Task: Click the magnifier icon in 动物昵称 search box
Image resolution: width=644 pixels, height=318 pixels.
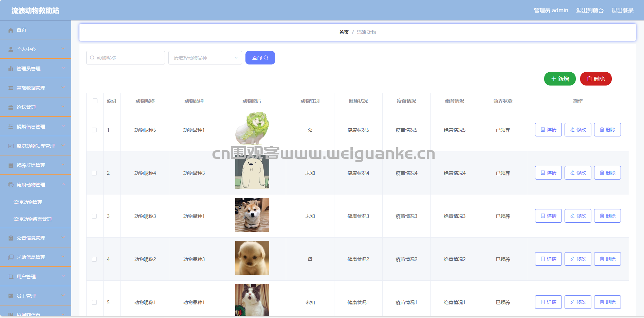Action: 92,58
